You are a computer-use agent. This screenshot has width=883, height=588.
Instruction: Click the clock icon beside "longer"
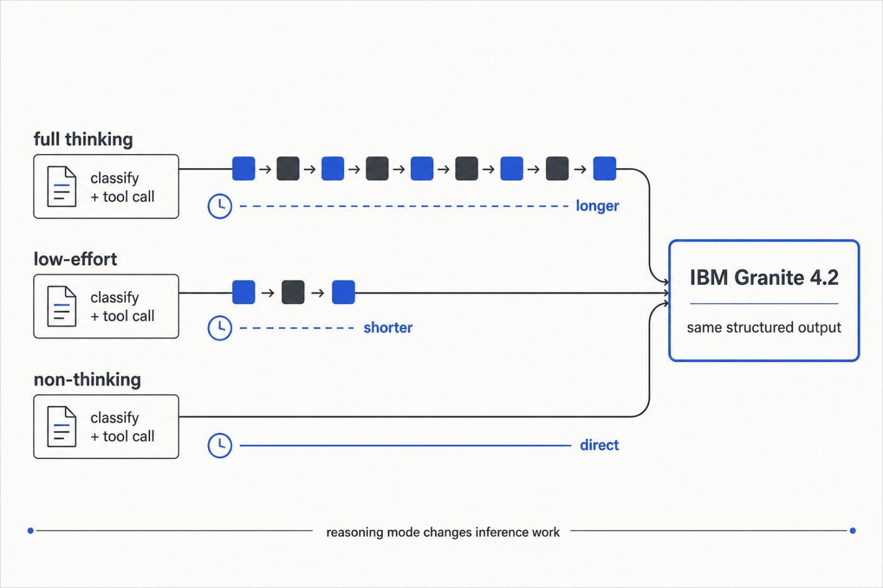pyautogui.click(x=220, y=206)
